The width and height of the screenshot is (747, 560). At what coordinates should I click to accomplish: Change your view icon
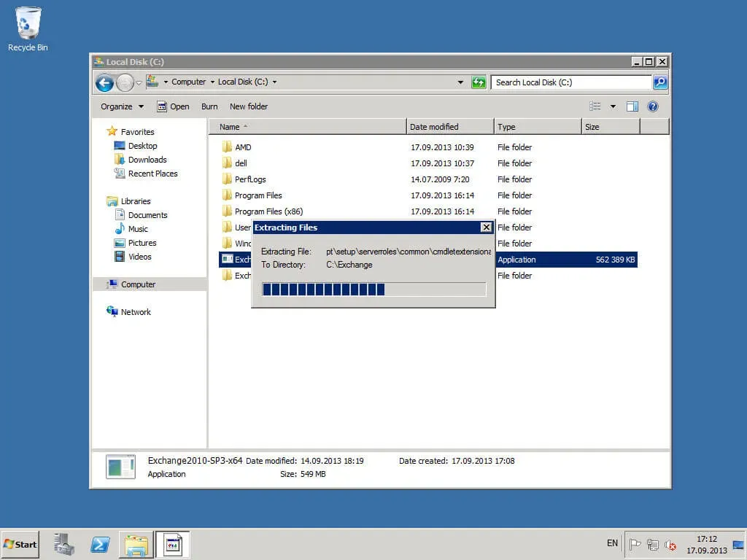[x=595, y=106]
